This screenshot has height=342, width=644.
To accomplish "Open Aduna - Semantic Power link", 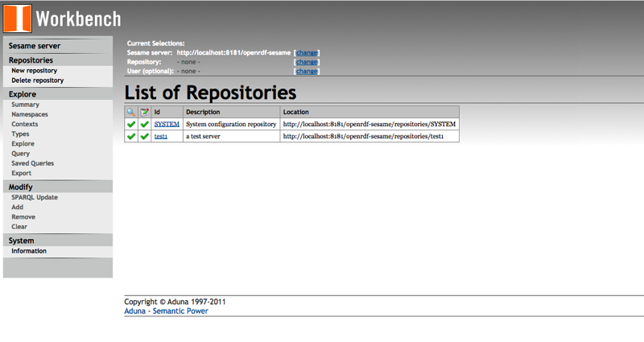I will pos(166,311).
